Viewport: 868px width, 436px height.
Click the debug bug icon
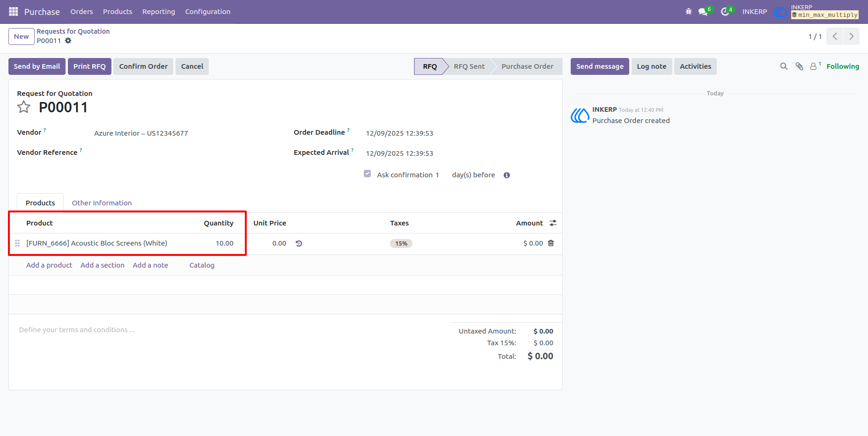[689, 12]
